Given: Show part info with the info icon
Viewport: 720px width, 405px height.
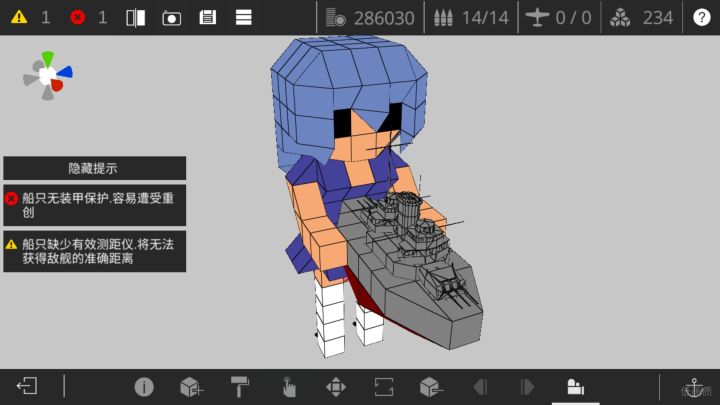Looking at the screenshot, I should click(x=144, y=387).
